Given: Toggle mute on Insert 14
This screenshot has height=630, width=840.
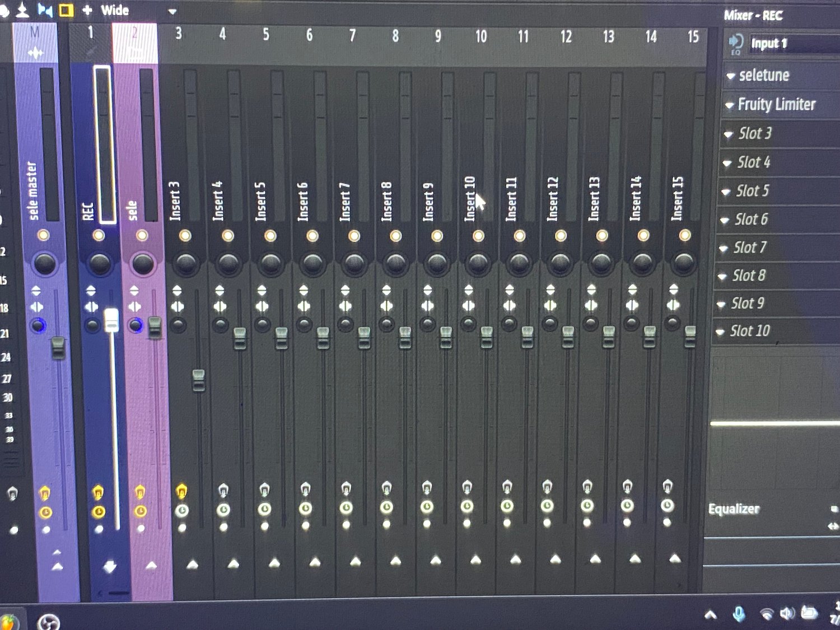Looking at the screenshot, I should pyautogui.click(x=643, y=235).
